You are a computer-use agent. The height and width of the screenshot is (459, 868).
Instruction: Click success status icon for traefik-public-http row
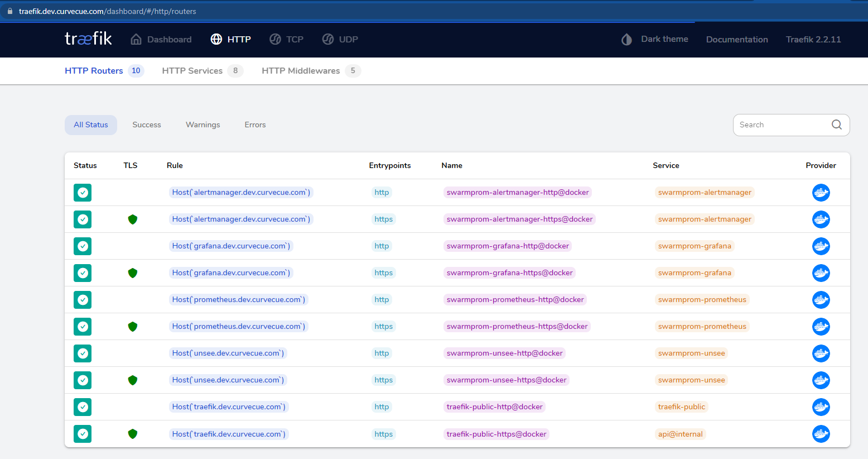tap(83, 407)
